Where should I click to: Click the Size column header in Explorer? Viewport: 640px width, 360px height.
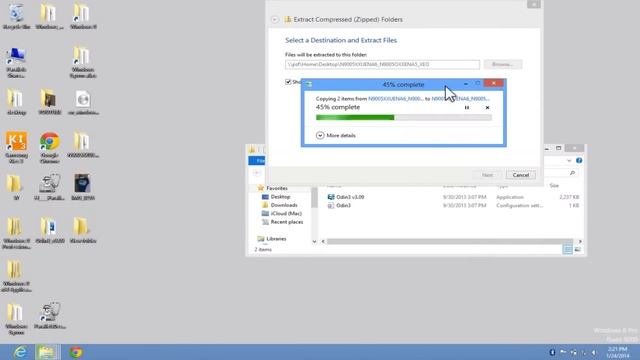(x=554, y=186)
